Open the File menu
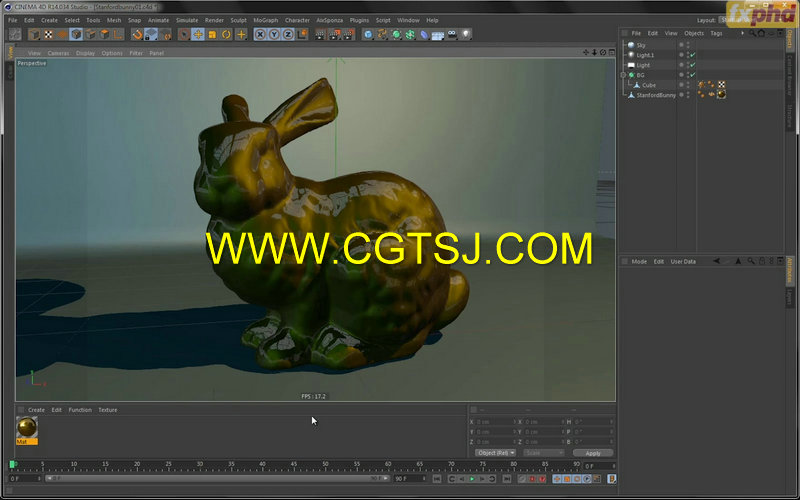Image resolution: width=800 pixels, height=500 pixels. pos(12,20)
